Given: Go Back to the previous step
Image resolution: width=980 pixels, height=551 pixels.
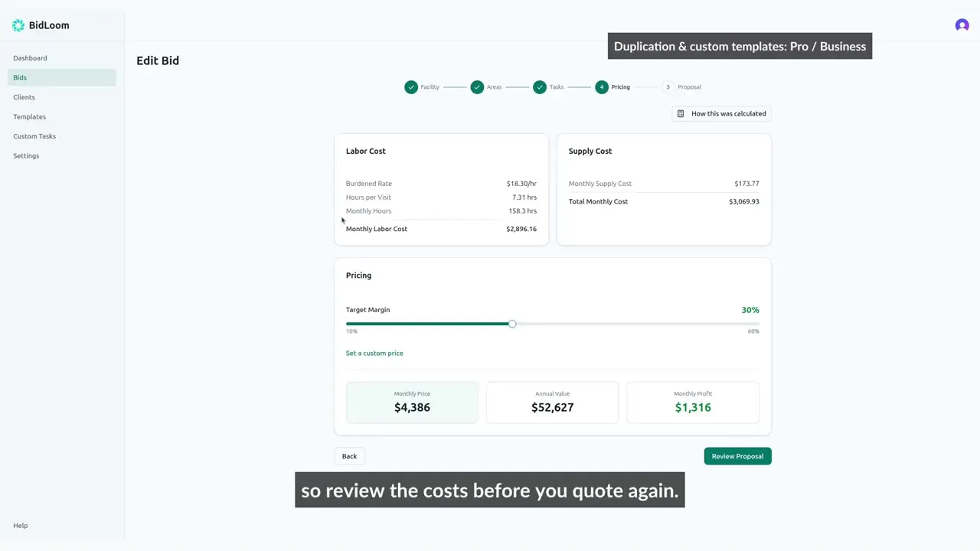Looking at the screenshot, I should click(349, 456).
